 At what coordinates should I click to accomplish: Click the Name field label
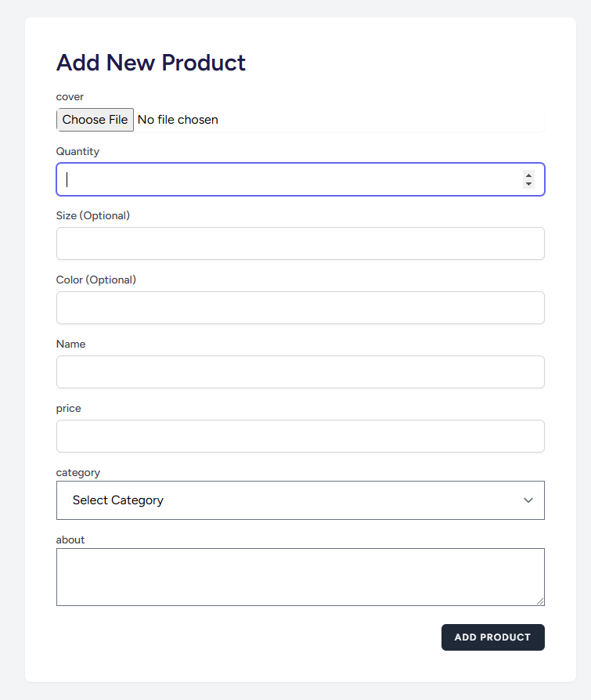(x=71, y=344)
